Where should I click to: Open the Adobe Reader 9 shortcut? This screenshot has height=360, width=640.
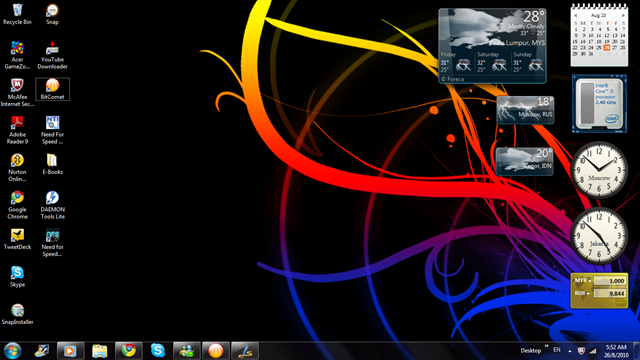17,130
